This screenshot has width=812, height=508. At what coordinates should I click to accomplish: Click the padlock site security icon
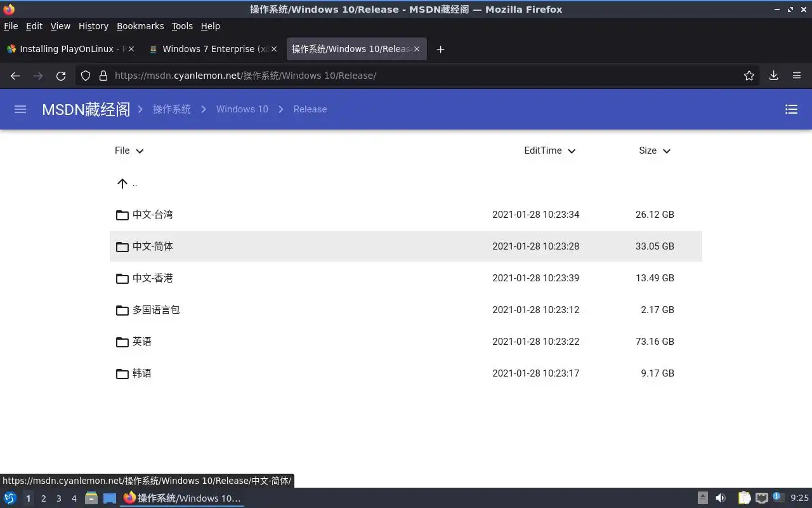(103, 76)
